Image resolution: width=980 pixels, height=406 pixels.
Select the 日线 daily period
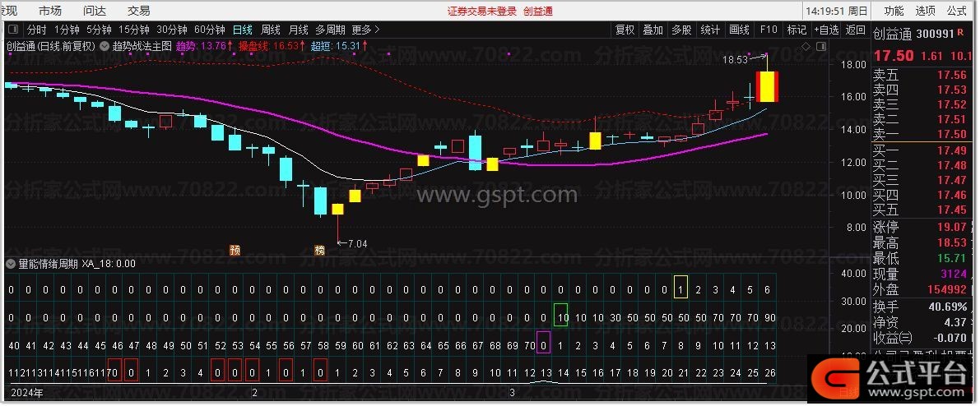click(x=243, y=30)
